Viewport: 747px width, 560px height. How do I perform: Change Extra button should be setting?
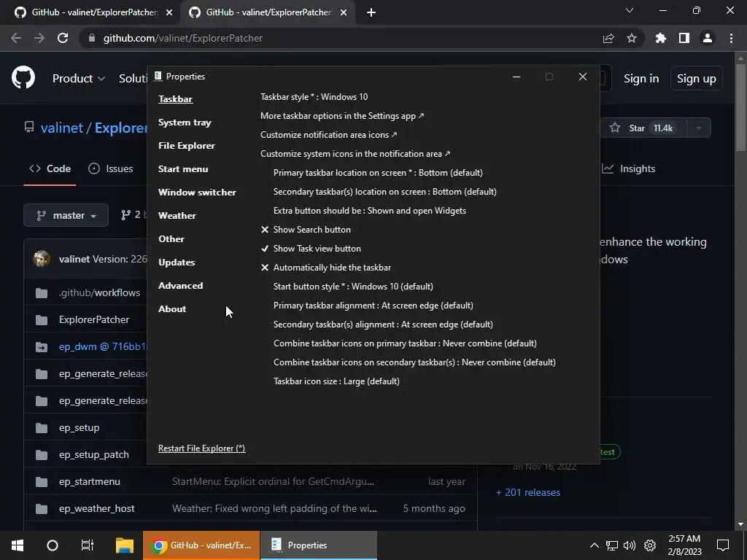point(370,211)
